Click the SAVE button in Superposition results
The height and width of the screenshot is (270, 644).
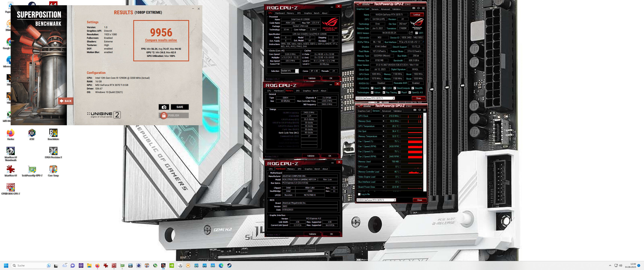[x=180, y=107]
